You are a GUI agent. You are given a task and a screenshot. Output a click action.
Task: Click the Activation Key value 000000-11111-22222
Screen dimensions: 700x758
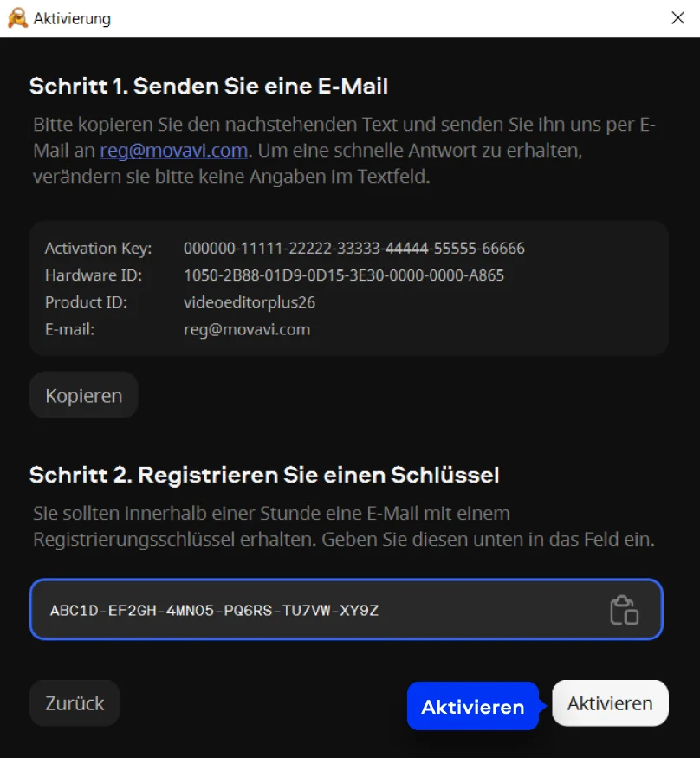[353, 249]
